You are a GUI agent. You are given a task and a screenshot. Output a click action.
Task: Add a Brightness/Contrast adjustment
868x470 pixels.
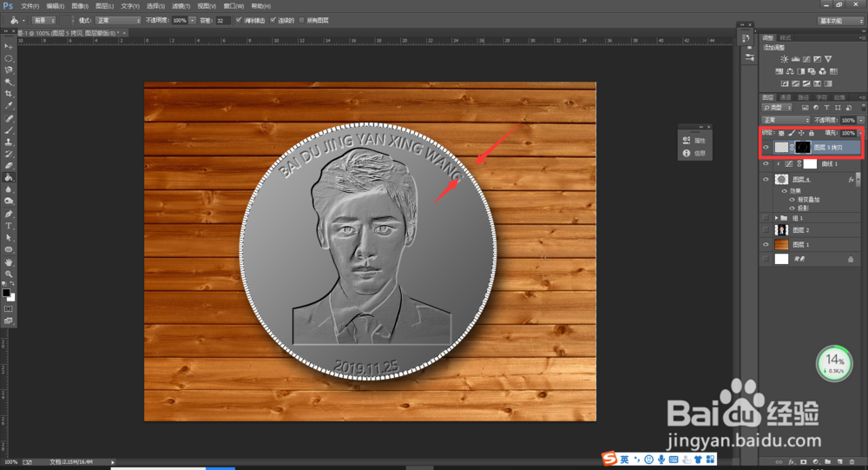tap(784, 59)
